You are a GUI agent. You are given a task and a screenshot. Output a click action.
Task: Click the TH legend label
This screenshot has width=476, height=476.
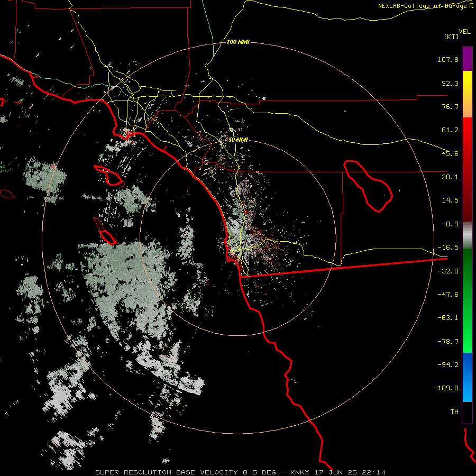tap(454, 412)
